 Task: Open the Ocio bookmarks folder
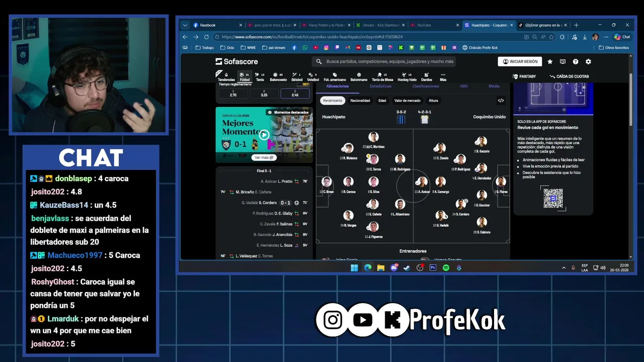tap(227, 48)
